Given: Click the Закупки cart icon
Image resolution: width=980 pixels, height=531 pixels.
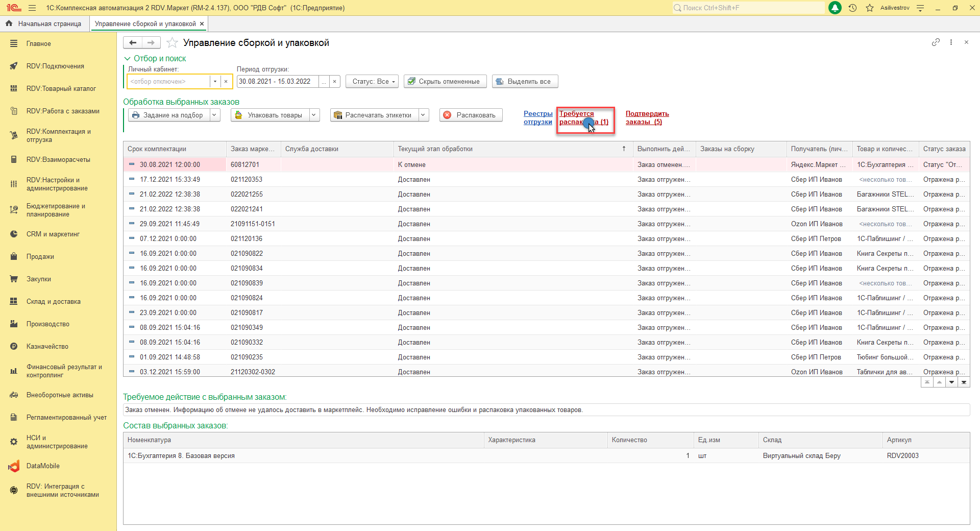Looking at the screenshot, I should [x=14, y=279].
